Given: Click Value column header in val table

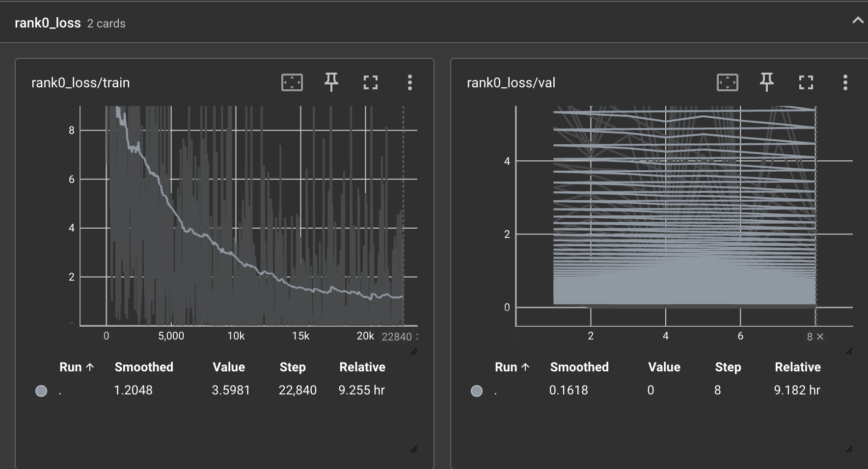Looking at the screenshot, I should coord(664,367).
